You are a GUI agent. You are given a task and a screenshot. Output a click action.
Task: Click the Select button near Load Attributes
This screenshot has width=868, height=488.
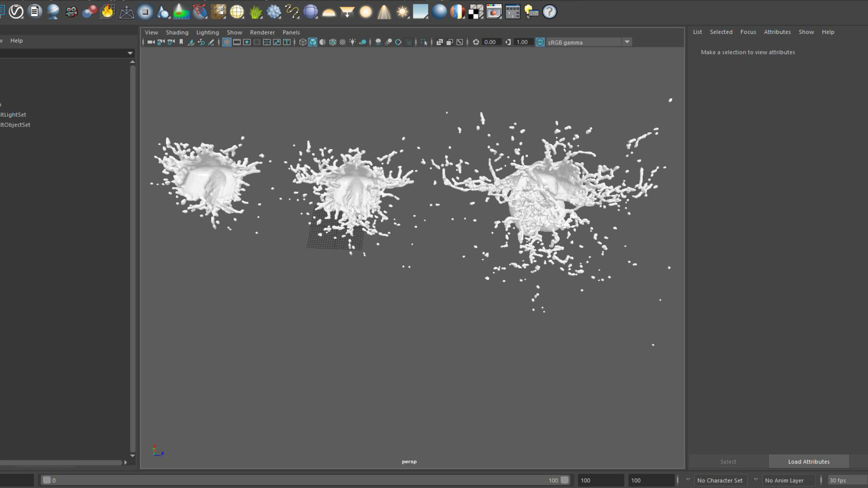(x=728, y=461)
